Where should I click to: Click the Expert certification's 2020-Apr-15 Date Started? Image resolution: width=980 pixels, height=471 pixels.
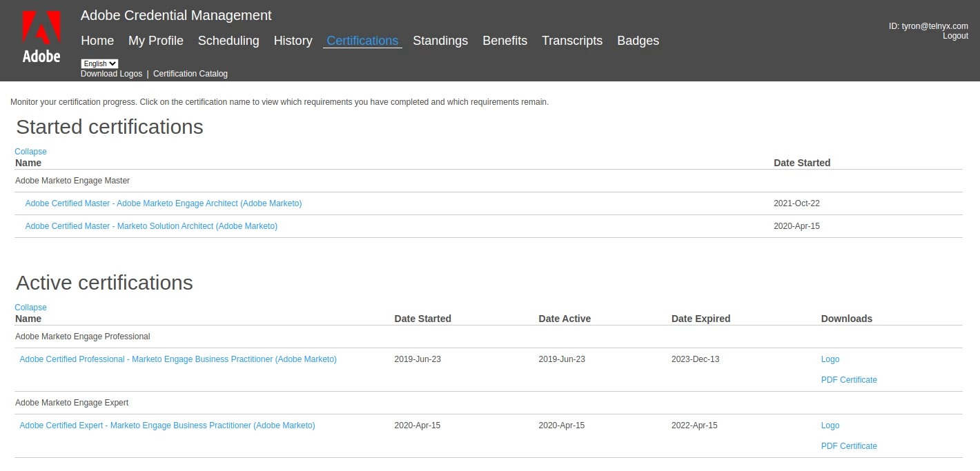coord(418,425)
